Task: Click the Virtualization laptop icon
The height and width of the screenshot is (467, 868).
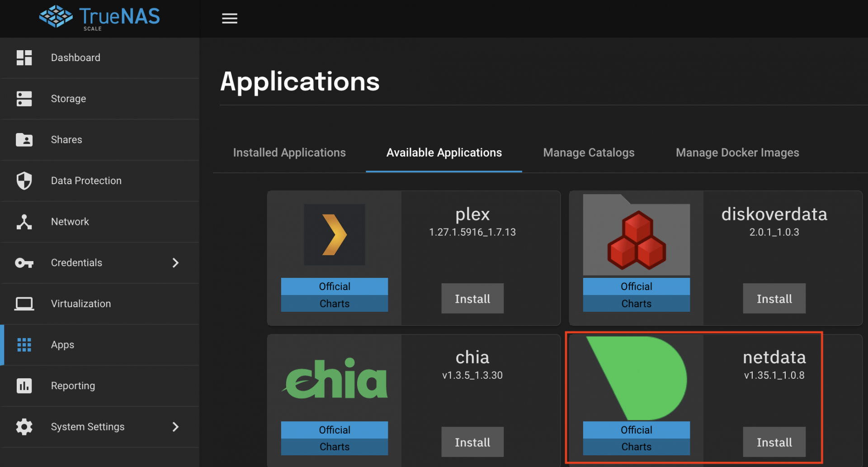Action: coord(24,304)
